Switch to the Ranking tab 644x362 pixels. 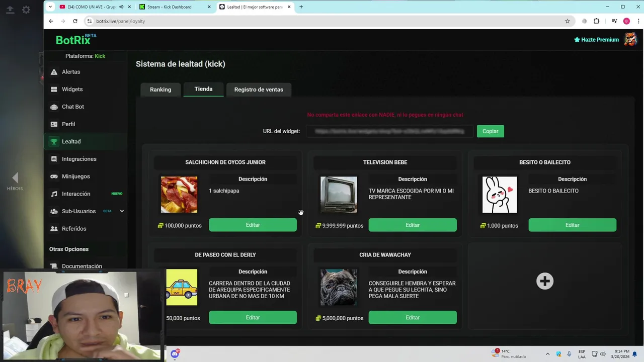click(160, 89)
